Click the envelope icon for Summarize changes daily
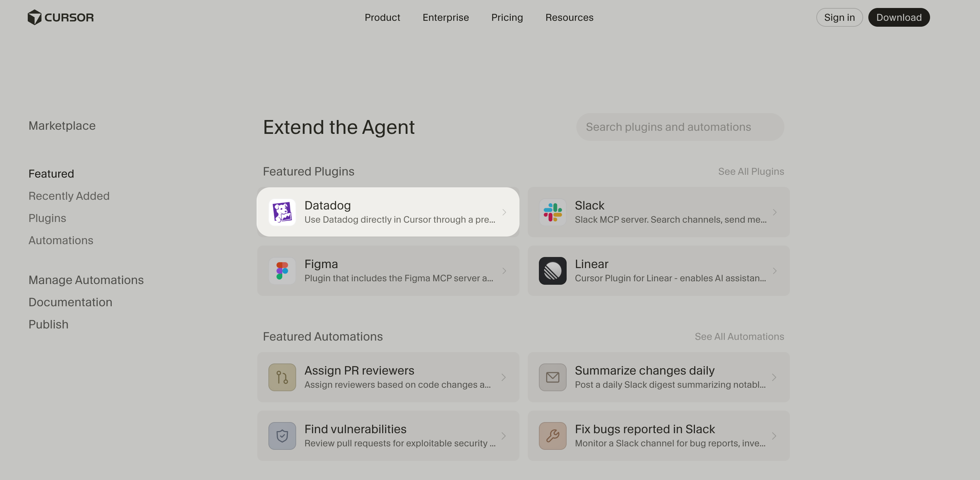 pos(552,377)
